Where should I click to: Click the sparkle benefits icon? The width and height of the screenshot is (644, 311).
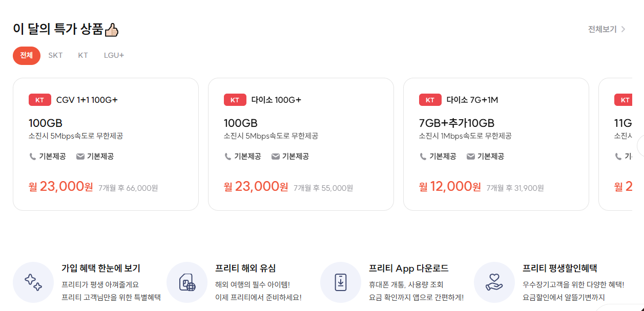tap(33, 282)
